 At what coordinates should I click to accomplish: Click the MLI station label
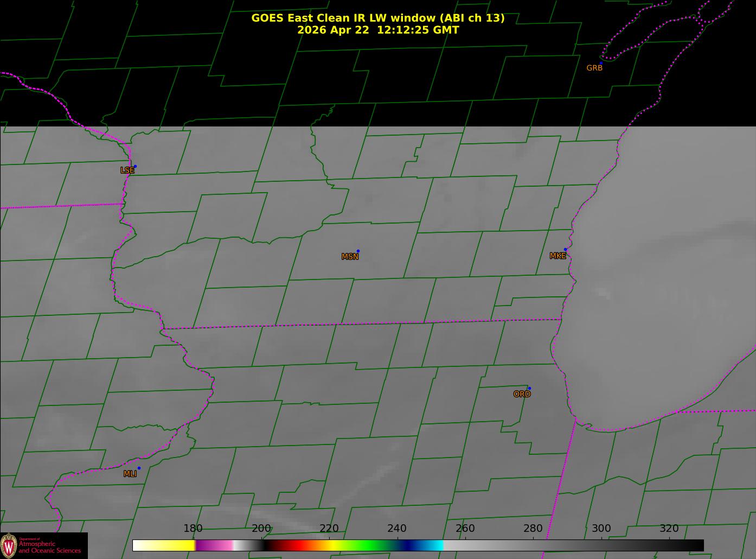[130, 474]
